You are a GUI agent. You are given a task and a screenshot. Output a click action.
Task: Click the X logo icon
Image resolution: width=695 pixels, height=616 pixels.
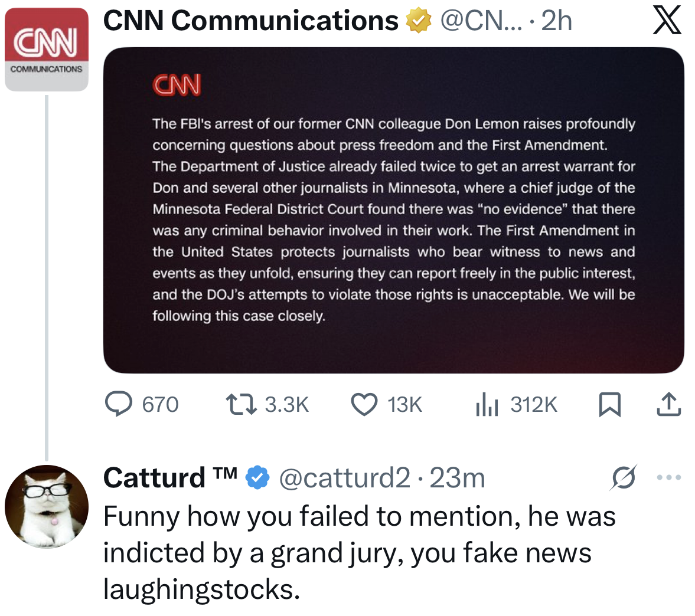coord(667,21)
